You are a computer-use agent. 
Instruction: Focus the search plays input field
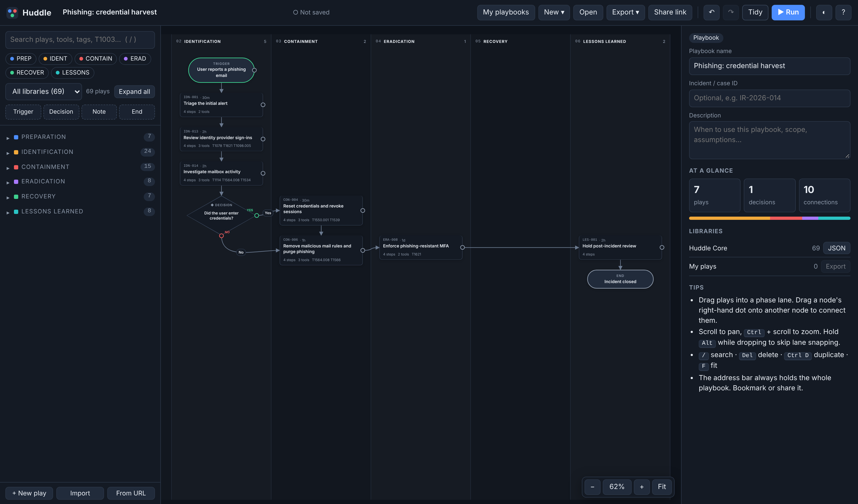tap(80, 40)
